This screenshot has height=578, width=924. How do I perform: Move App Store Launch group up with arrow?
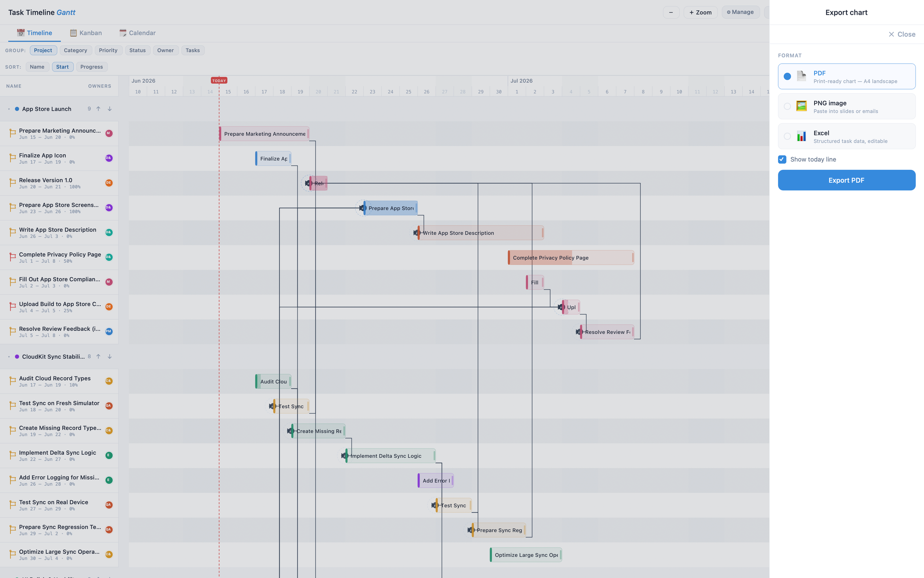(99, 109)
